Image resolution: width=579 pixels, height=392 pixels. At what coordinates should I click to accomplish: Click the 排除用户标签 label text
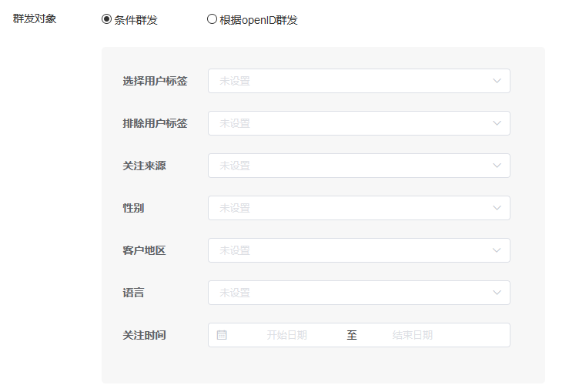(x=155, y=123)
